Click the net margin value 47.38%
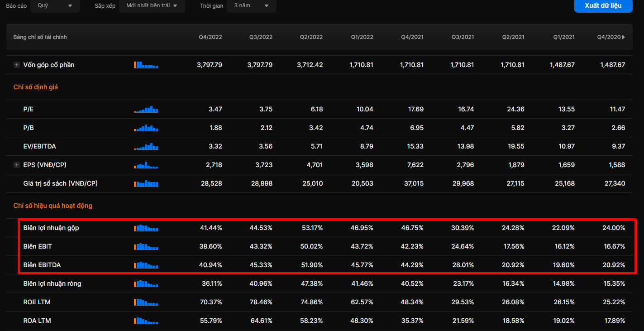 [x=312, y=283]
